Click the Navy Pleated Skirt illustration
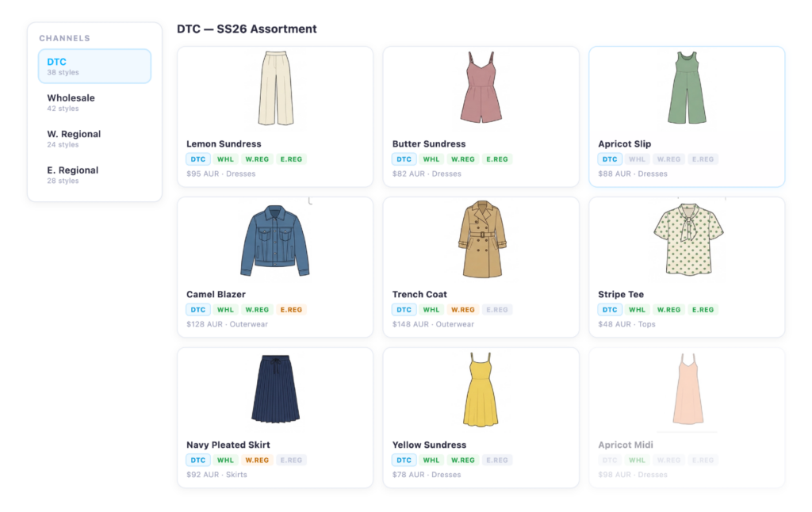This screenshot has width=812, height=512. coord(275,390)
